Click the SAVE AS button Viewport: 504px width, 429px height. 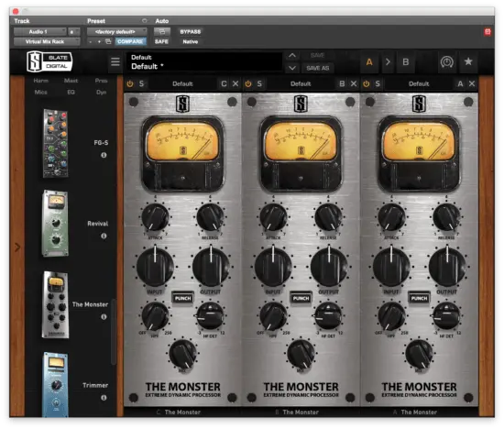point(318,68)
